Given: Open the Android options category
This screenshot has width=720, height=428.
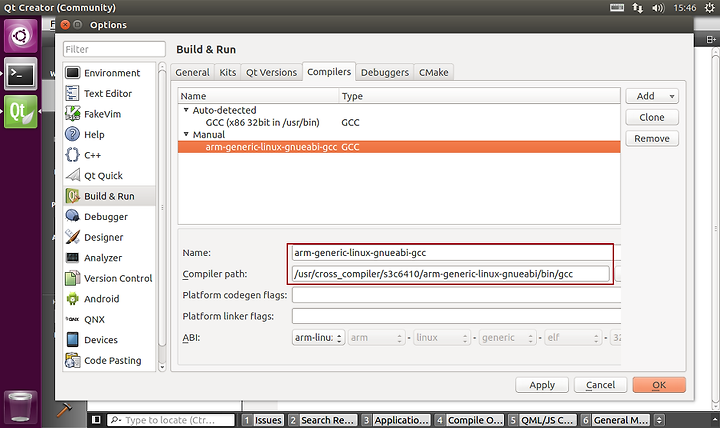Looking at the screenshot, I should coord(109,299).
